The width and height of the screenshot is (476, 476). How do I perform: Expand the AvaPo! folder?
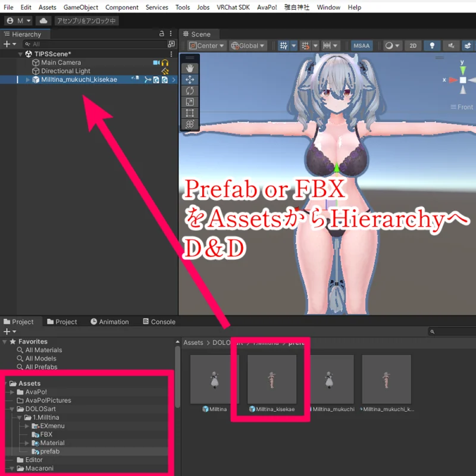[12, 392]
